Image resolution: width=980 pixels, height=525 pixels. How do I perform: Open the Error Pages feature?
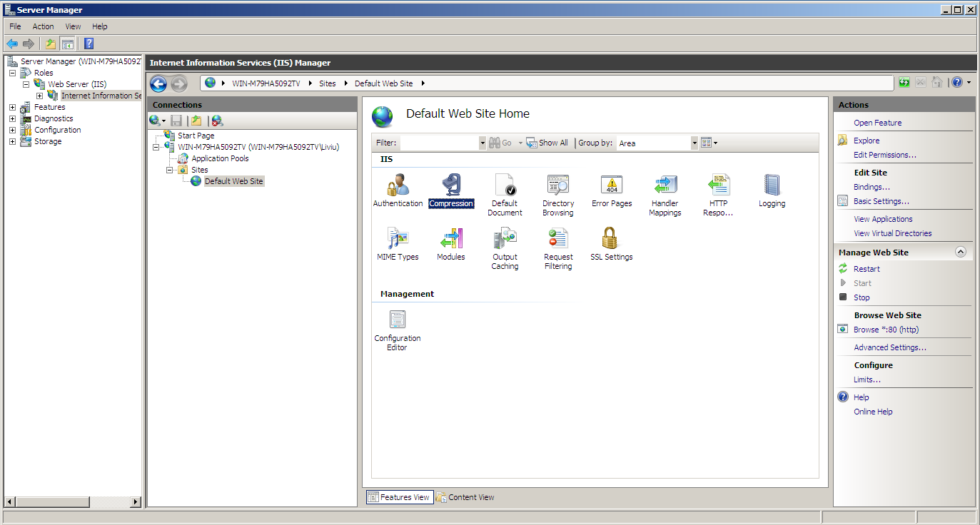coord(612,187)
